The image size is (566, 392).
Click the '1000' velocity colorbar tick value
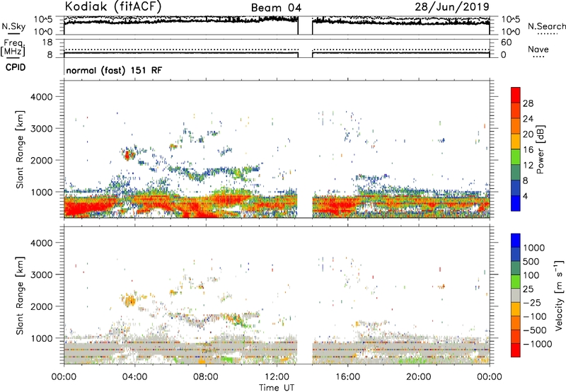[533, 248]
